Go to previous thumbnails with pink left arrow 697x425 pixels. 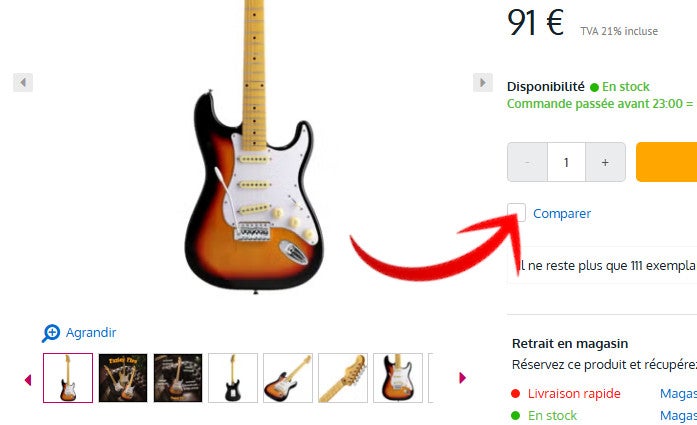[x=28, y=379]
